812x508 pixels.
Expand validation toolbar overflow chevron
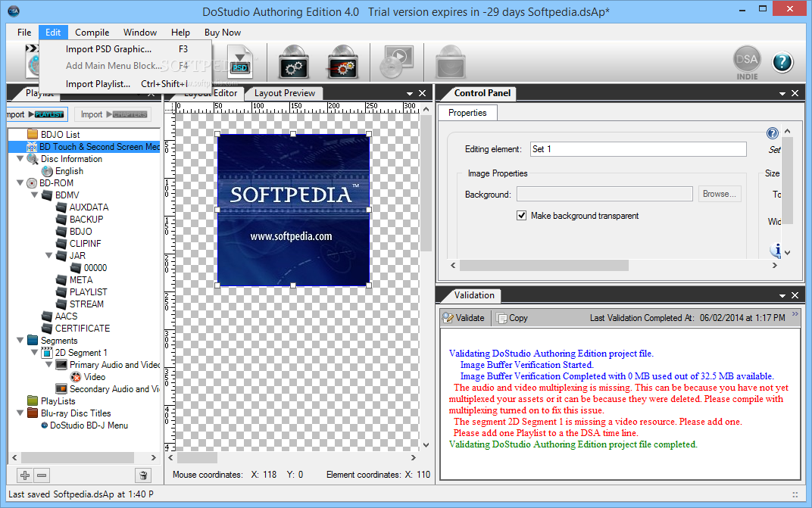pyautogui.click(x=795, y=314)
